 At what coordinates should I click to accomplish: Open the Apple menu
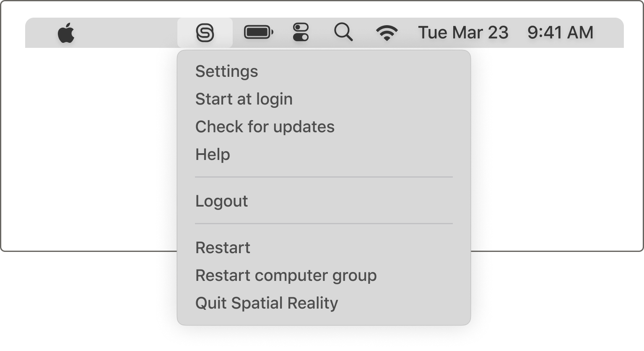pyautogui.click(x=67, y=32)
